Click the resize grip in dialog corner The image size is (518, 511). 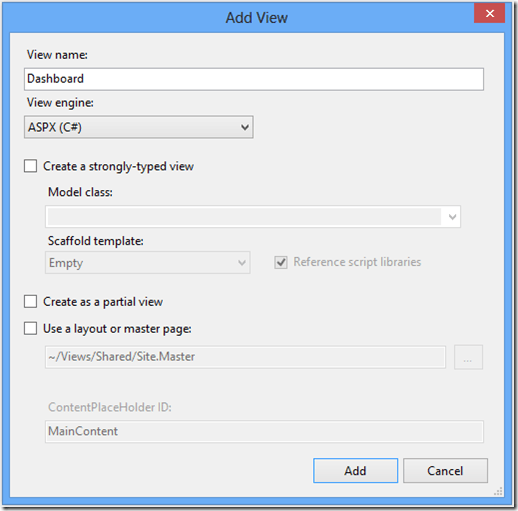pos(498,492)
